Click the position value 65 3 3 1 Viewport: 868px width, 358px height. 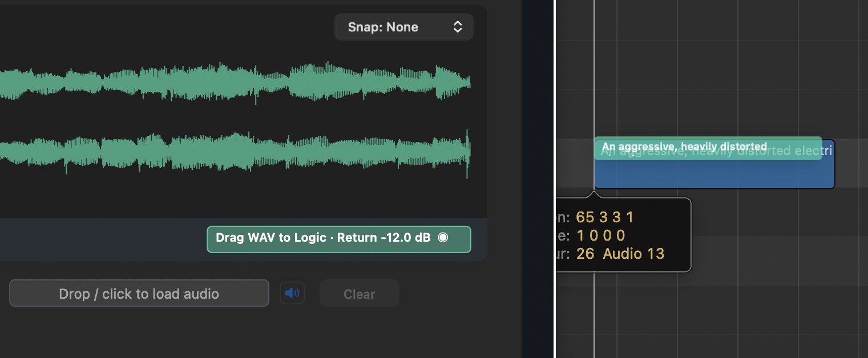(605, 217)
